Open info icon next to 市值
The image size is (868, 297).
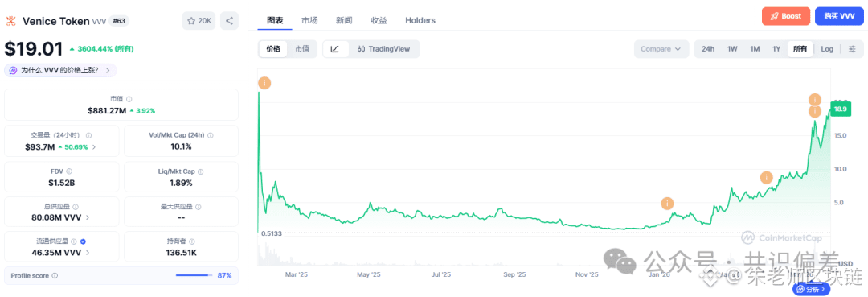[129, 99]
